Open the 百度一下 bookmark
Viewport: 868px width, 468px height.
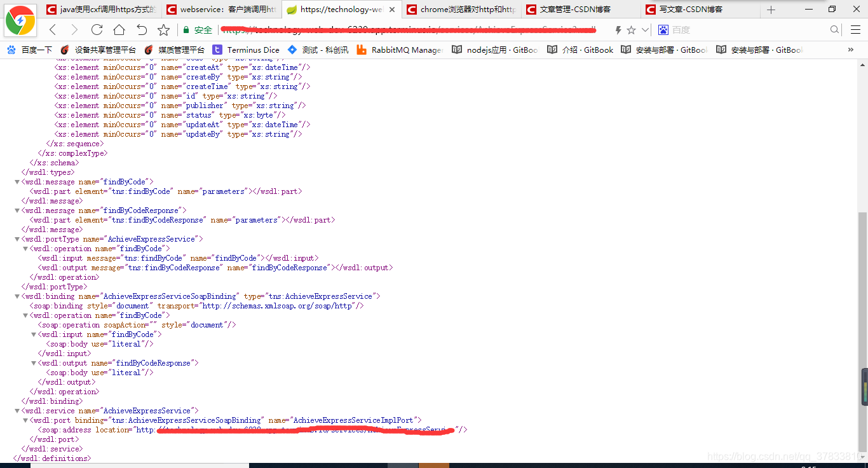(29, 50)
